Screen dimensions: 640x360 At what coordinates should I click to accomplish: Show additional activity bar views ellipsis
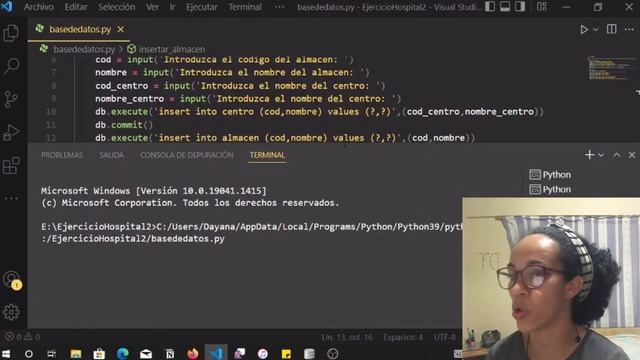(x=11, y=198)
